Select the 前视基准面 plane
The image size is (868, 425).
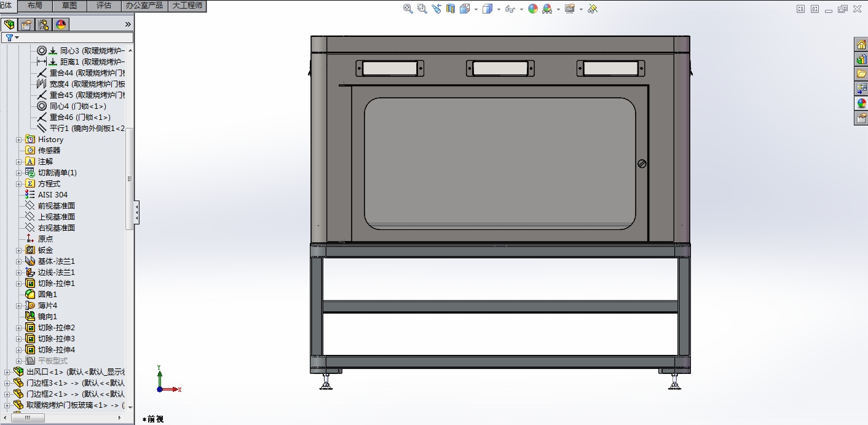[50, 205]
